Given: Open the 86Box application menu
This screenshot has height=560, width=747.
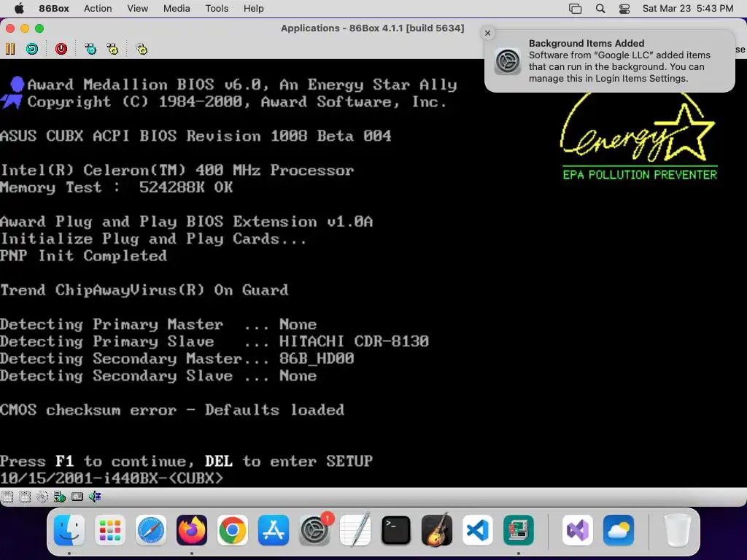Looking at the screenshot, I should (x=54, y=9).
